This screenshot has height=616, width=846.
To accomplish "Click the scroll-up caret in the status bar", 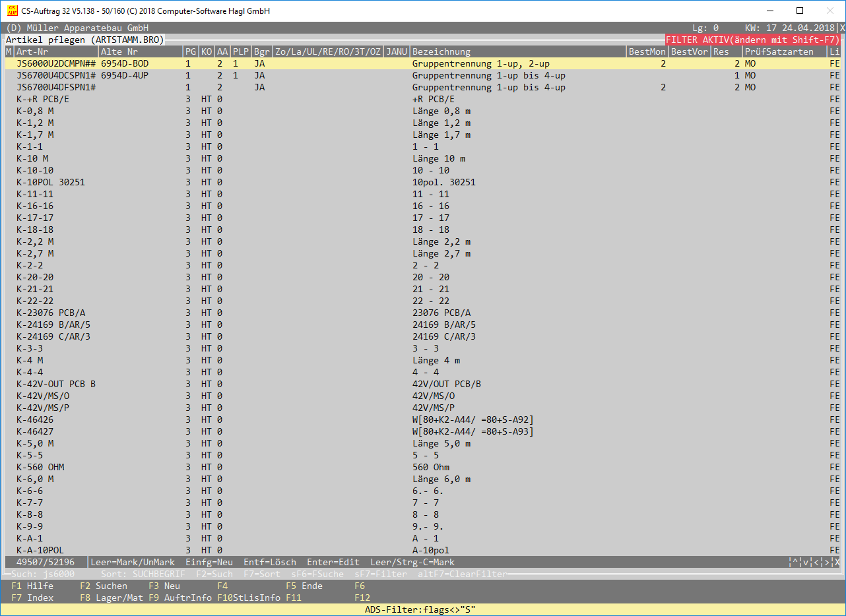I will [x=795, y=563].
